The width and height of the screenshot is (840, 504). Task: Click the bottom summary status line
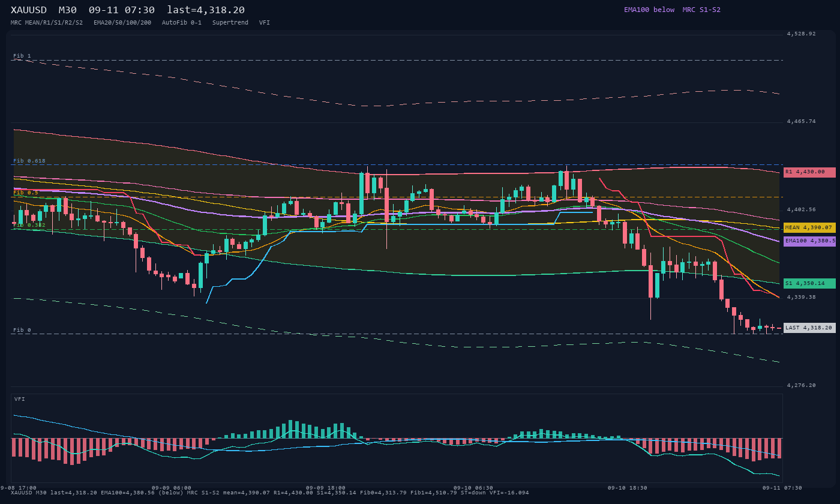(x=270, y=493)
